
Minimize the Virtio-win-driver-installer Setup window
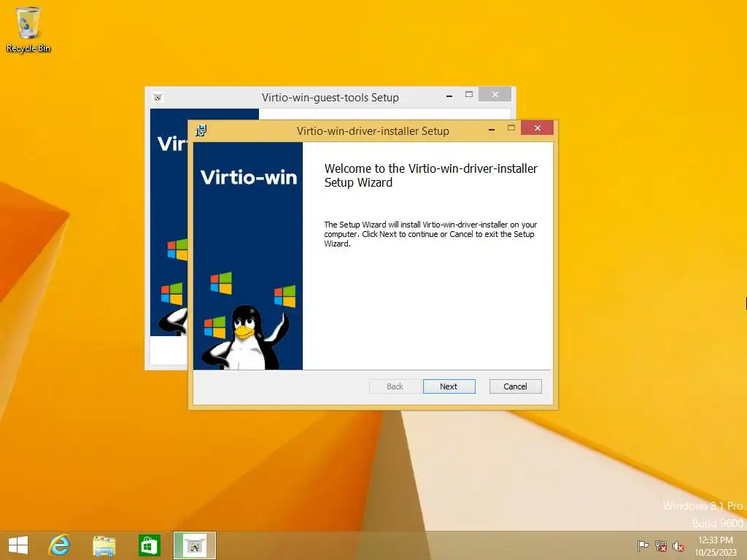[492, 129]
